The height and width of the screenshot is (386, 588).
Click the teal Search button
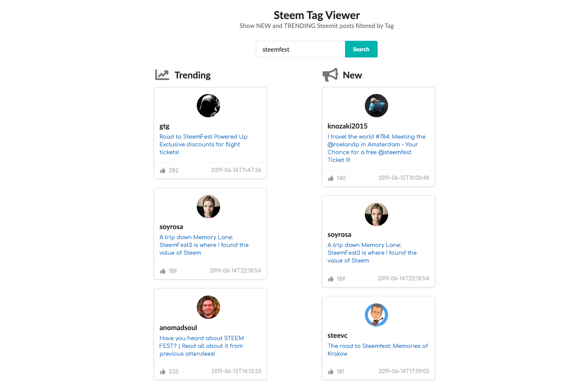pos(361,49)
